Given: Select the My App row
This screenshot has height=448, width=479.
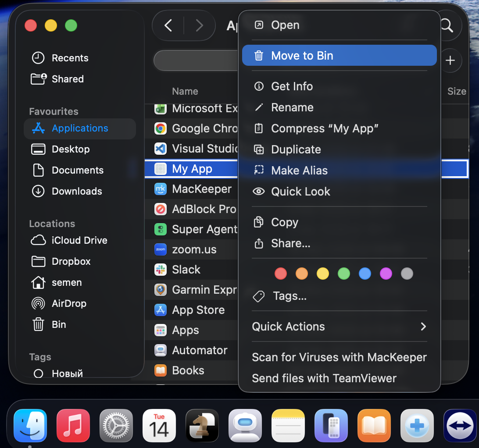Looking at the screenshot, I should [191, 169].
